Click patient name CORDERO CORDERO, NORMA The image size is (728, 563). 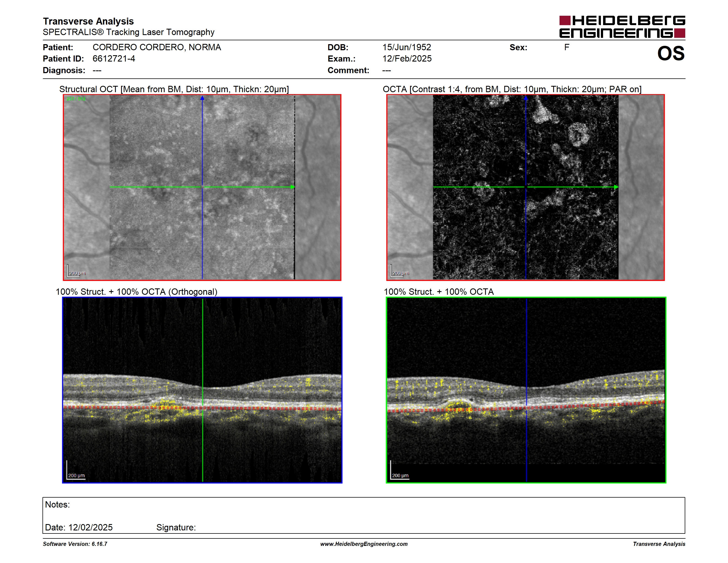[157, 47]
